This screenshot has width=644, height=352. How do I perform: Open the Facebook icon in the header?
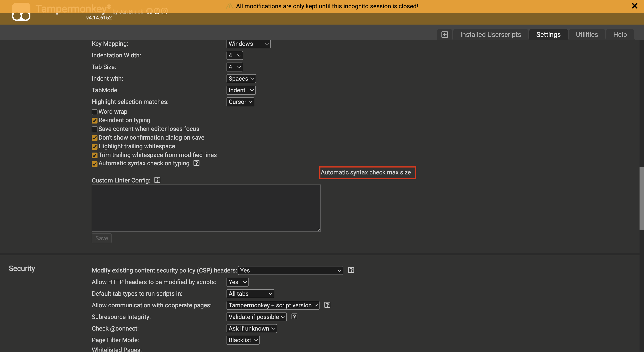click(157, 11)
